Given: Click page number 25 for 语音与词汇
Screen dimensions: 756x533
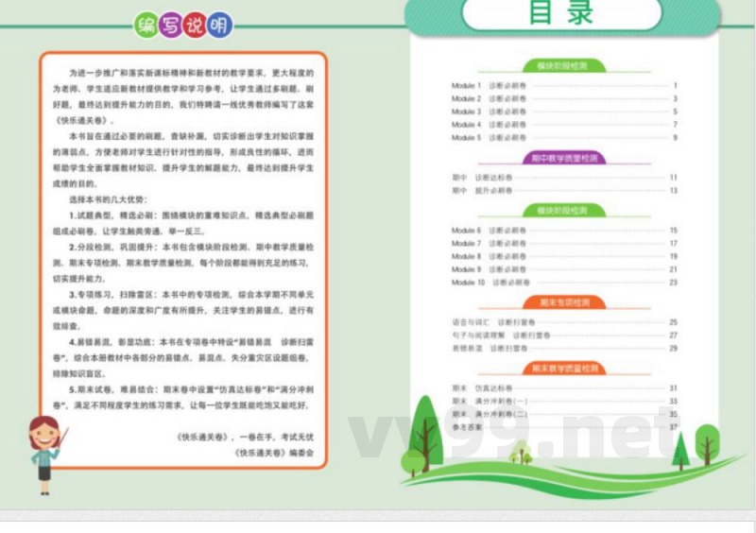Looking at the screenshot, I should [674, 322].
